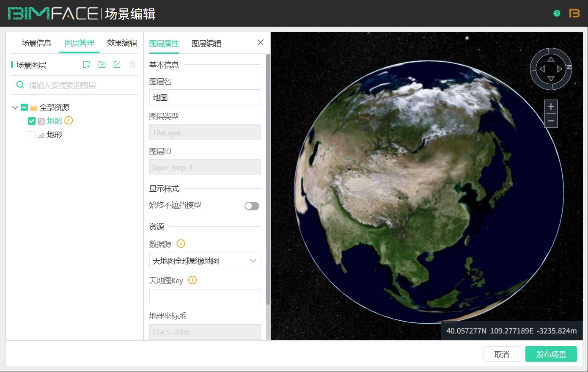Click the edit layer pencil icon
Viewport: 588px width, 372px height.
coord(117,65)
